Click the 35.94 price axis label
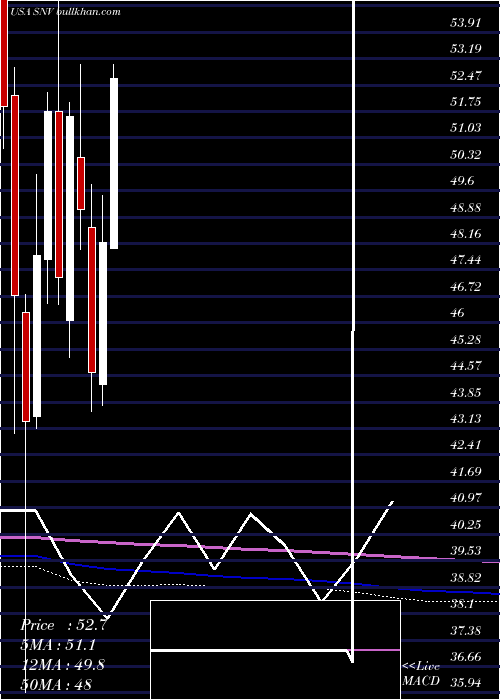This screenshot has height=700, width=500. (466, 683)
